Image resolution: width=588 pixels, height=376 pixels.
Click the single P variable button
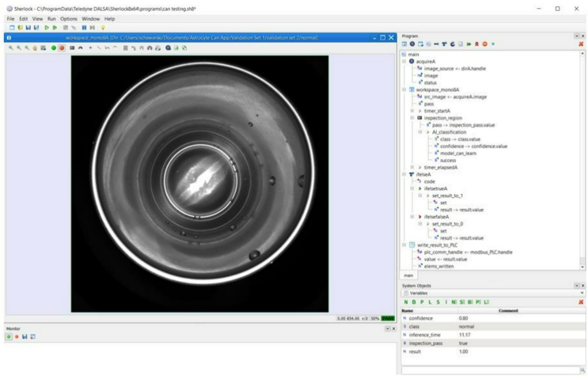[422, 302]
